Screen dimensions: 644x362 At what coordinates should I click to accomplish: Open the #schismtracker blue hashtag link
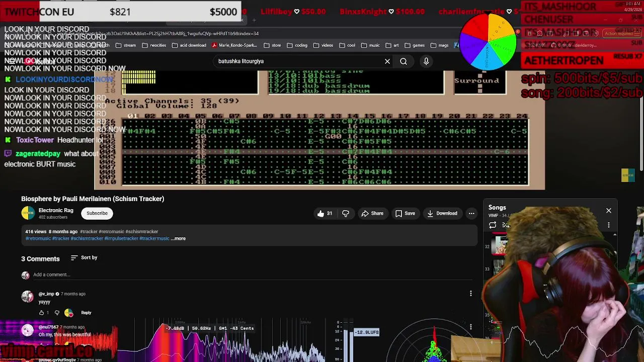pyautogui.click(x=87, y=238)
